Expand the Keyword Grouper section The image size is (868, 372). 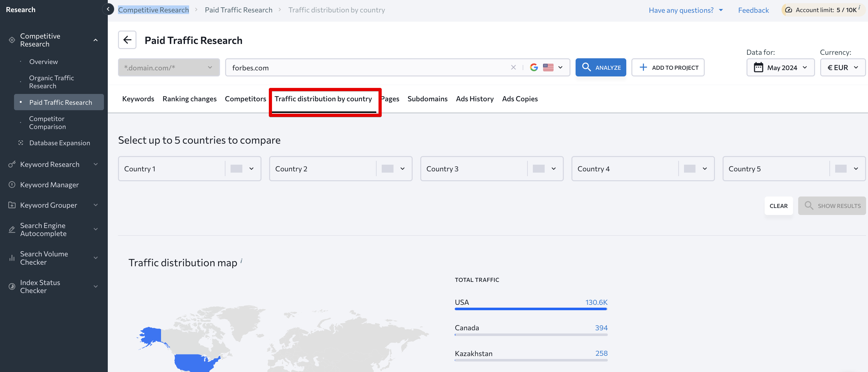click(x=96, y=205)
